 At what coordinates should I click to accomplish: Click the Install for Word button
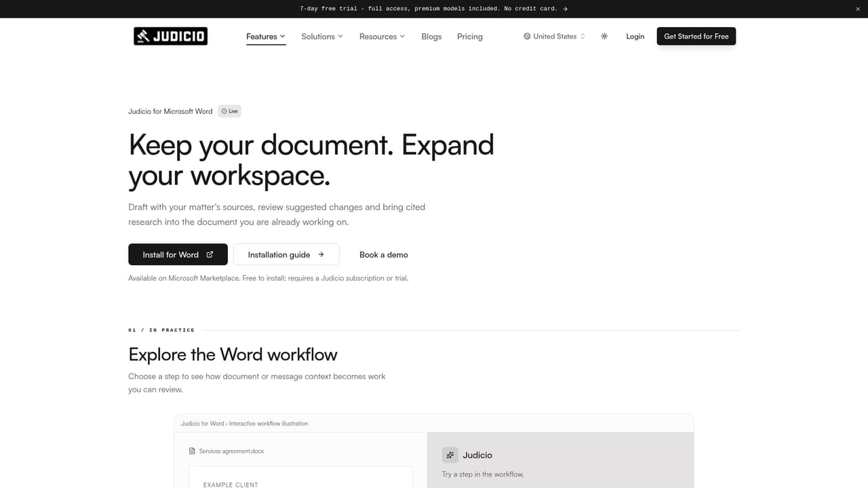tap(178, 255)
